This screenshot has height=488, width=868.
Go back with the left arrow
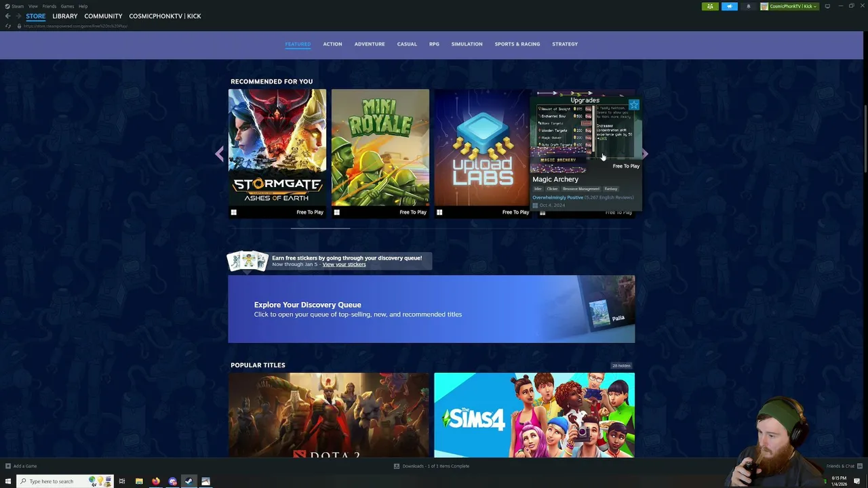coord(7,16)
